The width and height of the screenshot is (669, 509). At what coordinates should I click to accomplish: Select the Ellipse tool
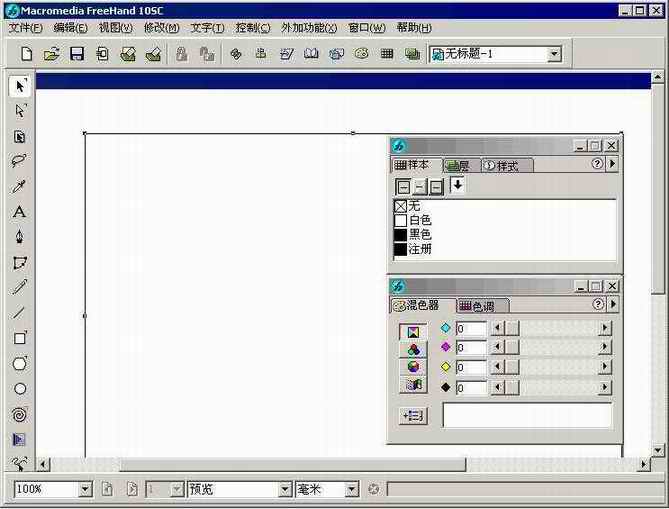pos(20,389)
